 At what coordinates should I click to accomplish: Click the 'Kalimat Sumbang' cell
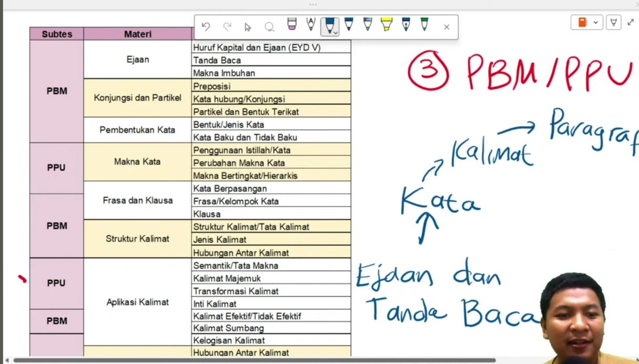pyautogui.click(x=271, y=328)
